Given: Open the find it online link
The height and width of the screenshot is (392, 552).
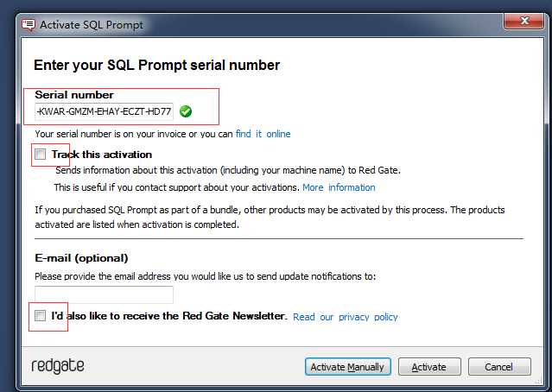Looking at the screenshot, I should (x=263, y=134).
